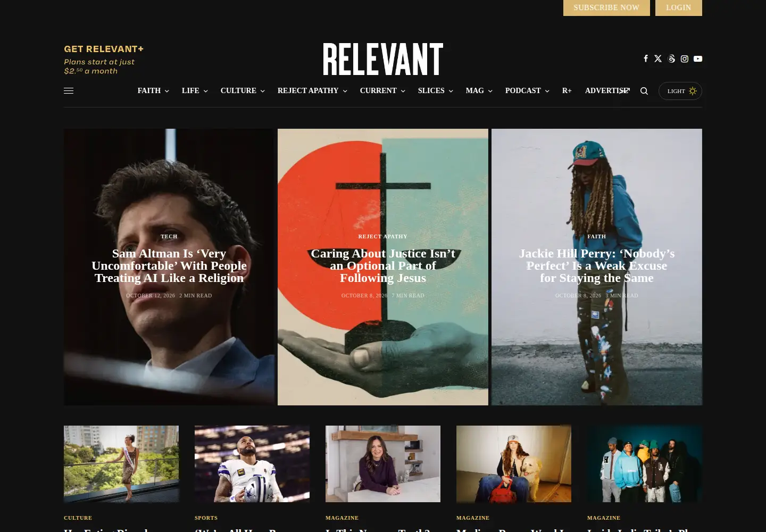Screen dimensions: 766x532
Task: Click the search magnifier icon
Action: [644, 91]
